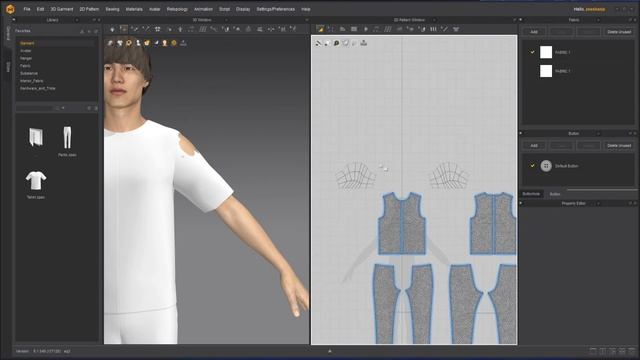Open the 2D Pattern Window title dropdown
The height and width of the screenshot is (360, 640).
(x=434, y=20)
